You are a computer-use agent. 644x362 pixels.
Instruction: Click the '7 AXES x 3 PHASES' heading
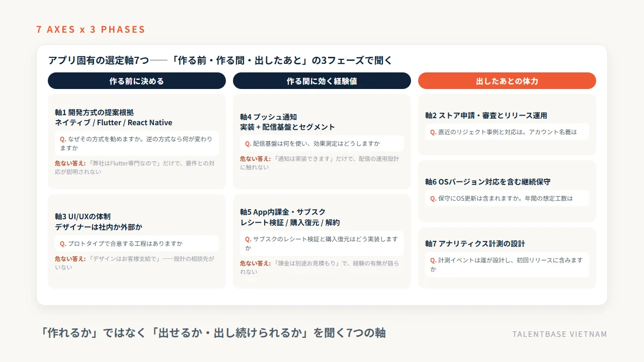click(91, 29)
